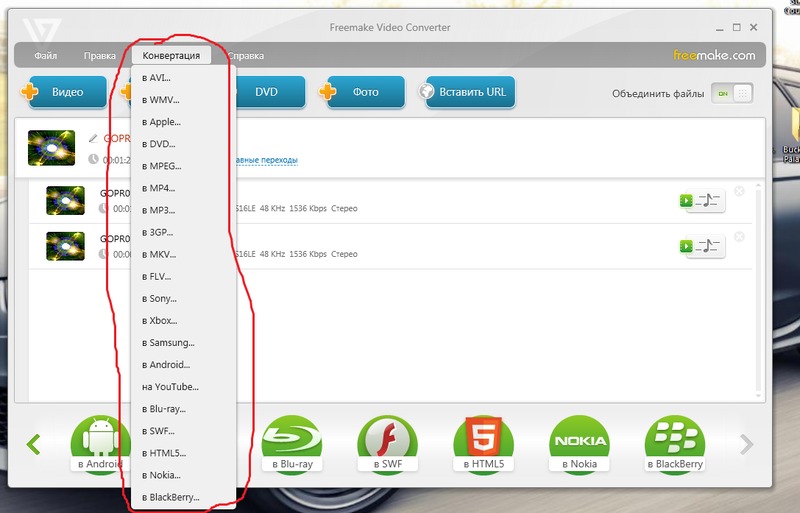Click the plus icon on Видео
Screen dimensions: 800x513
(x=29, y=92)
